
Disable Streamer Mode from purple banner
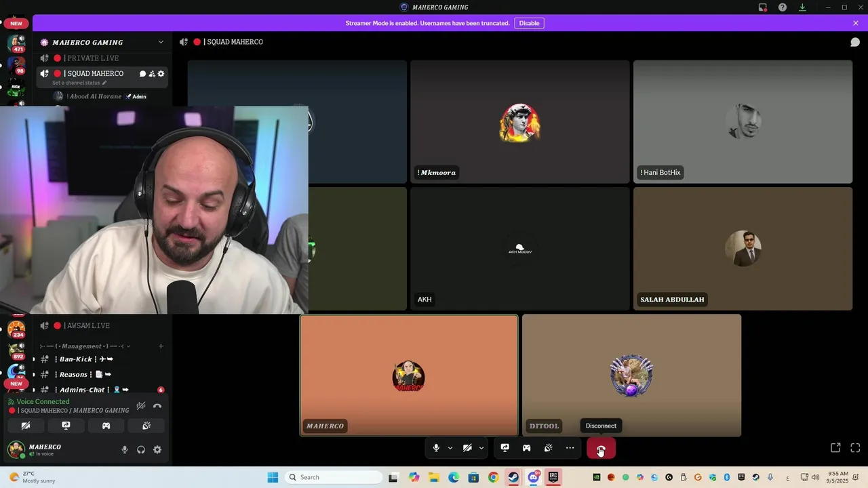[529, 23]
